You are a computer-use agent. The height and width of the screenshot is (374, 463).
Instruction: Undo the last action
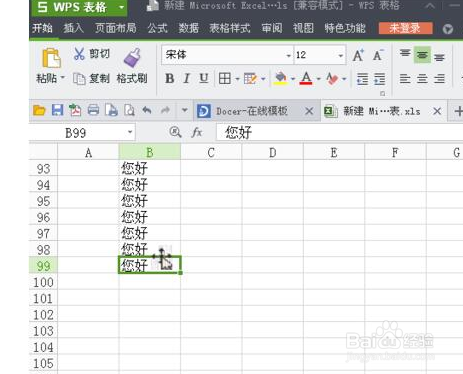click(147, 110)
